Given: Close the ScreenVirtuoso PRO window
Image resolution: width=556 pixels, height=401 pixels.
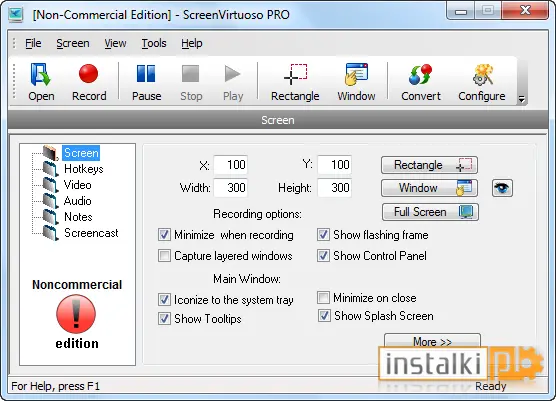Looking at the screenshot, I should (525, 11).
